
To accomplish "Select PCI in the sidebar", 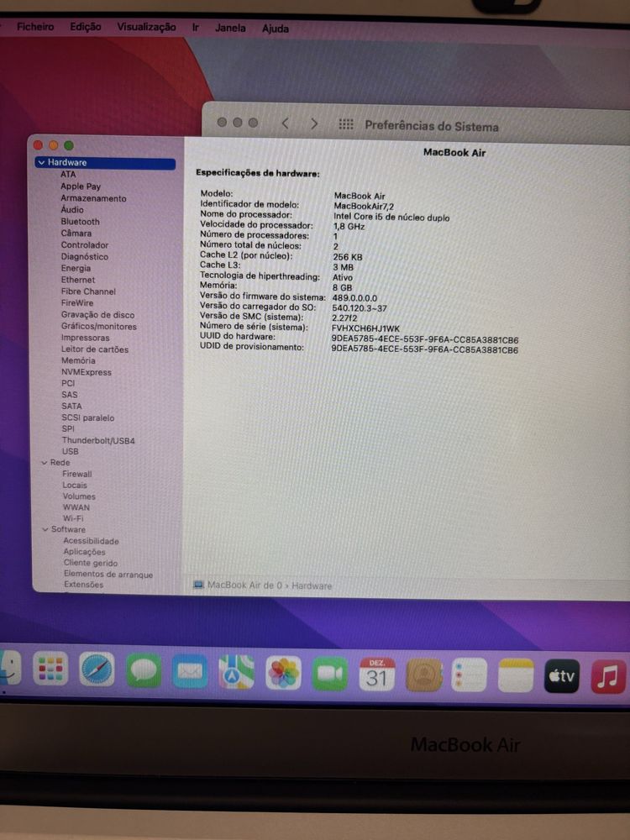I will click(x=68, y=383).
